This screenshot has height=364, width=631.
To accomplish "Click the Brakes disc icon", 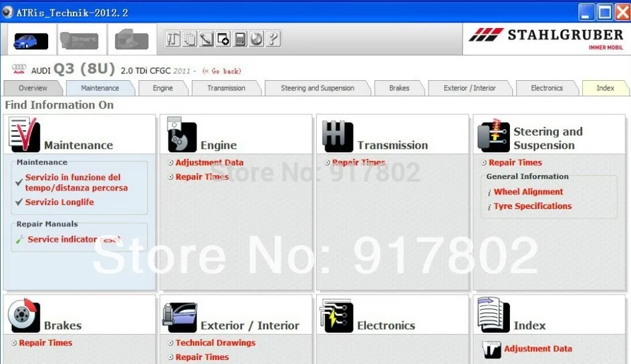I will click(x=24, y=315).
